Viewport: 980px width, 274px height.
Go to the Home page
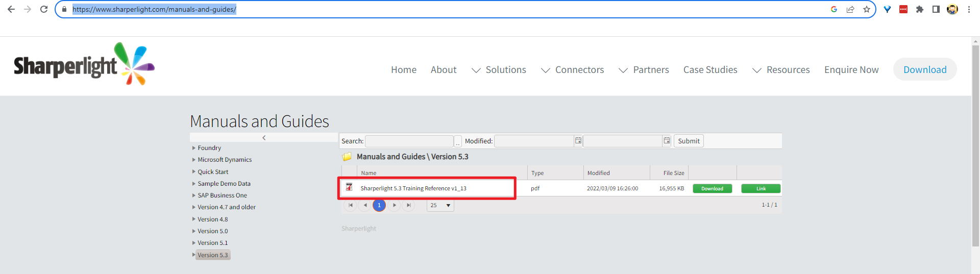click(404, 70)
